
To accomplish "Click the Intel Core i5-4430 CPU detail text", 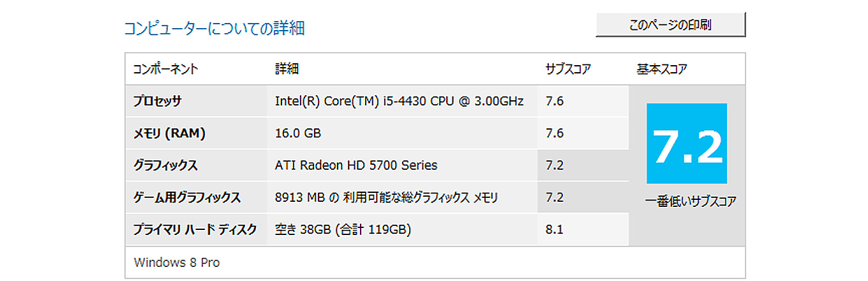I will 399,101.
